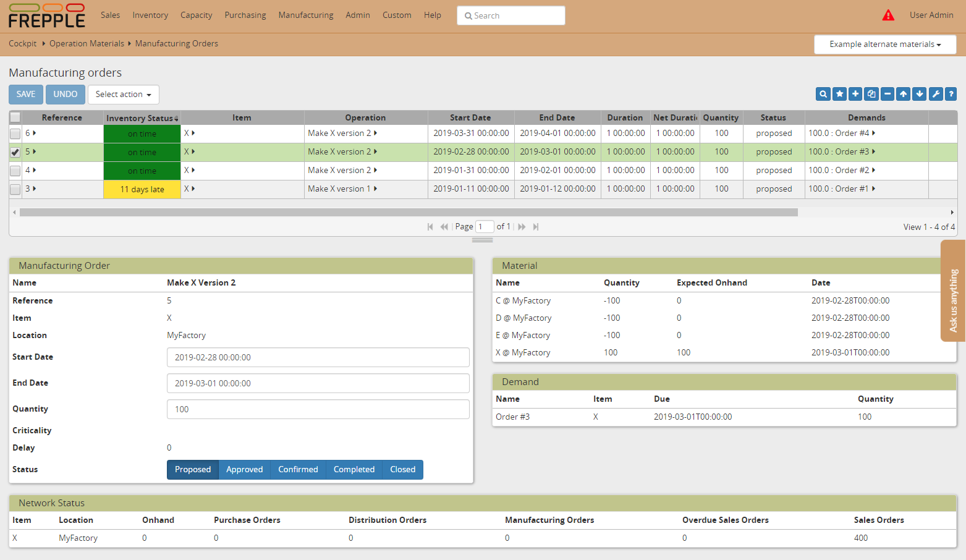Click the red warning triangle icon
Viewport: 966px width, 560px height.
pos(888,15)
